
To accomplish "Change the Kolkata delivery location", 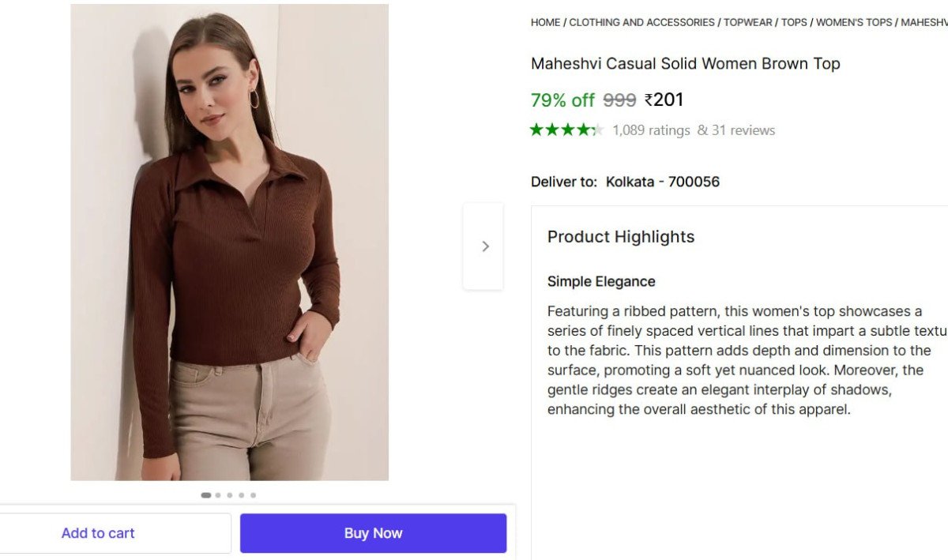I will pos(662,181).
